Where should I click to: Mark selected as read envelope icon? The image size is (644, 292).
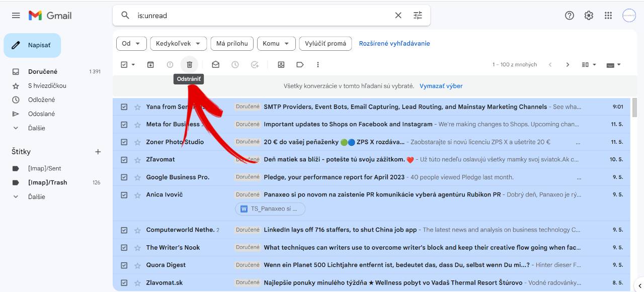(x=215, y=64)
